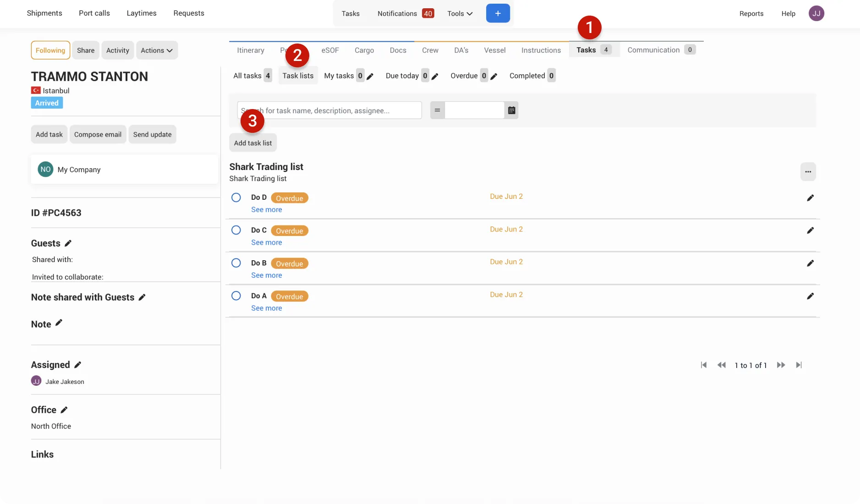
Task: Mark task Do B as complete
Action: click(x=236, y=263)
